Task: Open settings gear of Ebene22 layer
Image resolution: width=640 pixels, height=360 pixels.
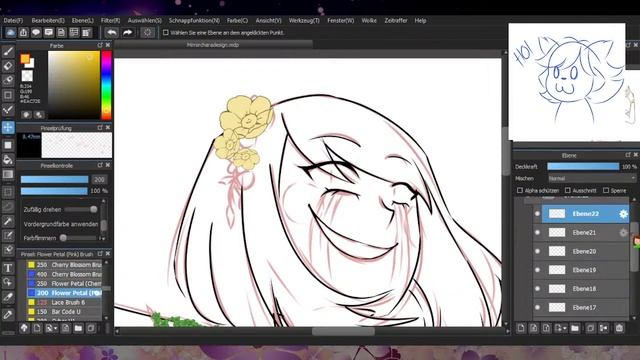Action: pos(623,214)
